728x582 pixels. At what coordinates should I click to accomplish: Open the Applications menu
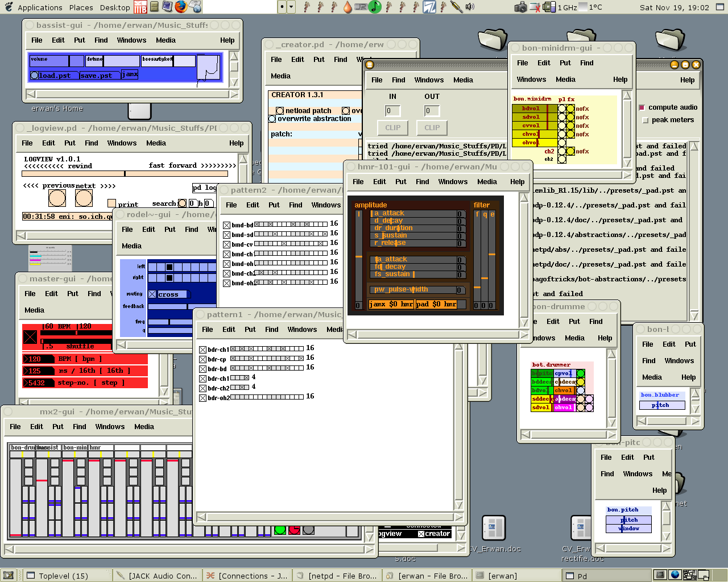[x=40, y=7]
